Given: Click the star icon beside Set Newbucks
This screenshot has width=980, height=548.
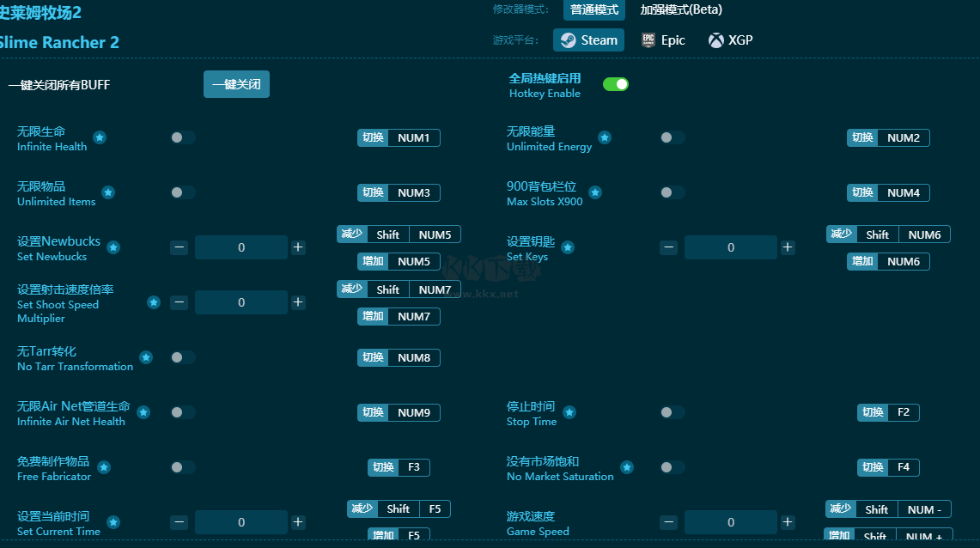Looking at the screenshot, I should [x=113, y=247].
